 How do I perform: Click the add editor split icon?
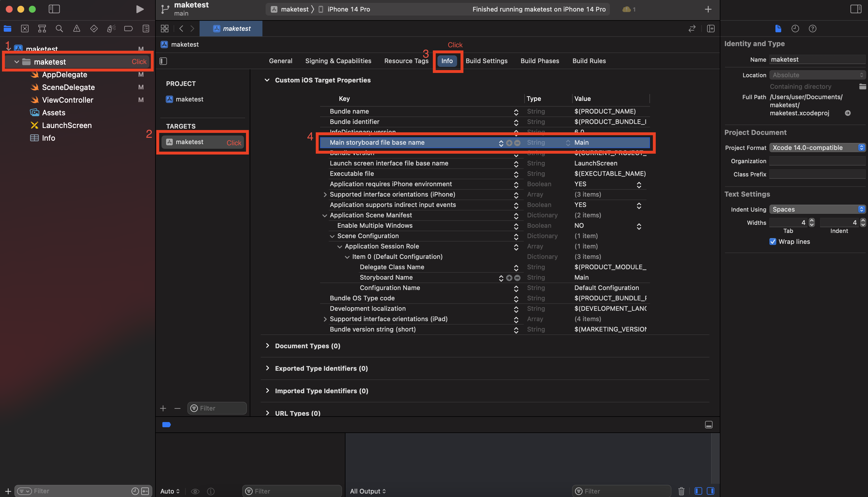pyautogui.click(x=711, y=29)
